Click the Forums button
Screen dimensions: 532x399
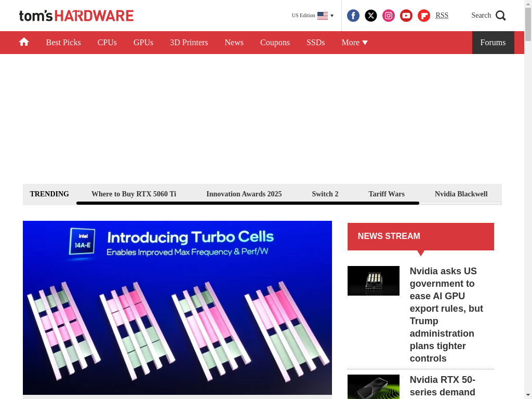(x=493, y=43)
